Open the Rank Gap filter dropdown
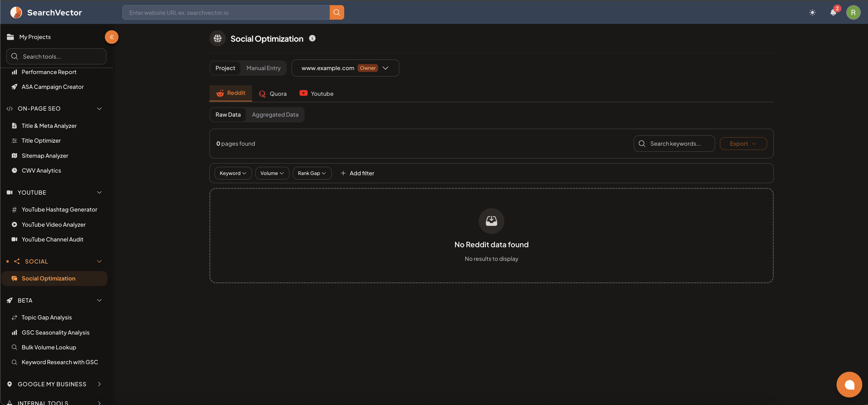868x405 pixels. (x=312, y=173)
